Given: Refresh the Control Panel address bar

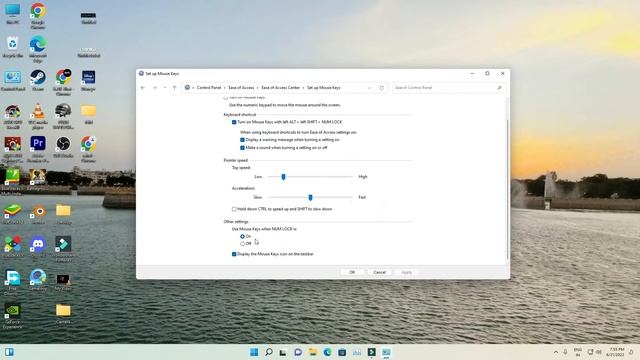Looking at the screenshot, I should point(381,88).
